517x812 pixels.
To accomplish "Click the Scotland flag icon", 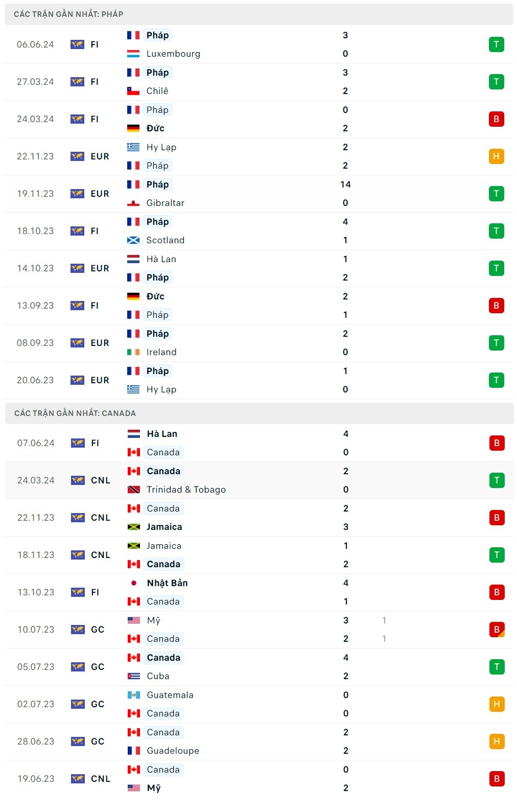I will 133,240.
